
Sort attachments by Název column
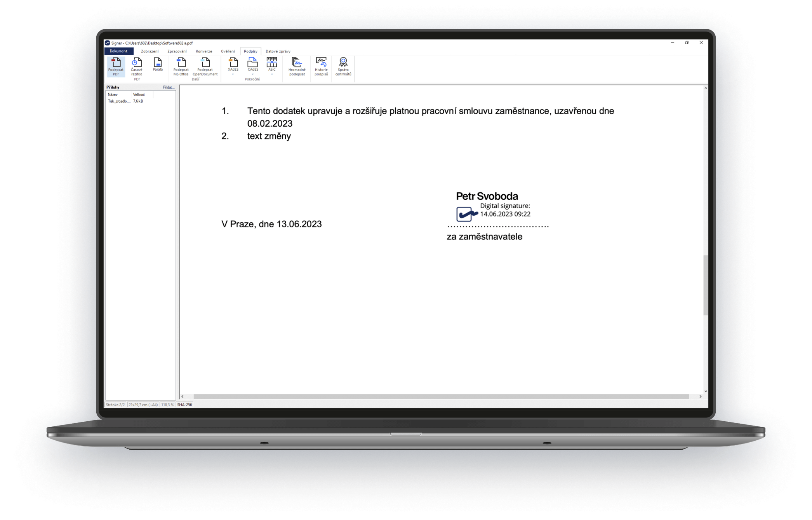tap(118, 94)
